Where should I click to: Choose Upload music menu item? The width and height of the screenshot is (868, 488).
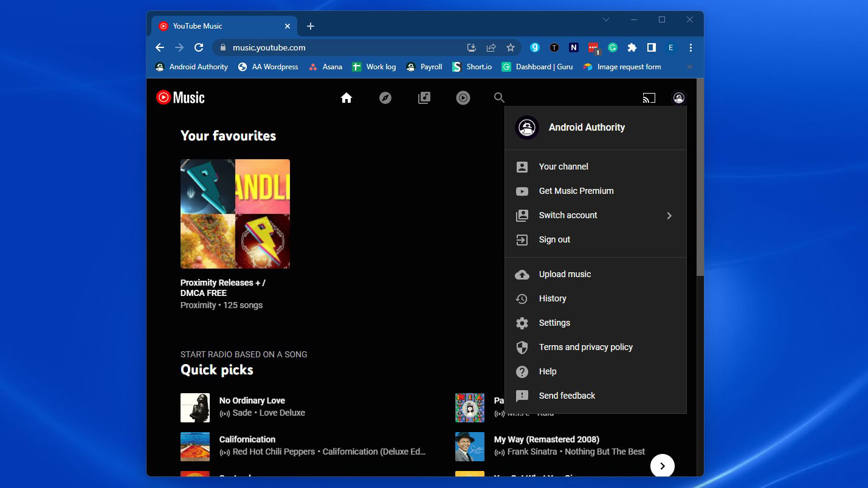coord(565,274)
